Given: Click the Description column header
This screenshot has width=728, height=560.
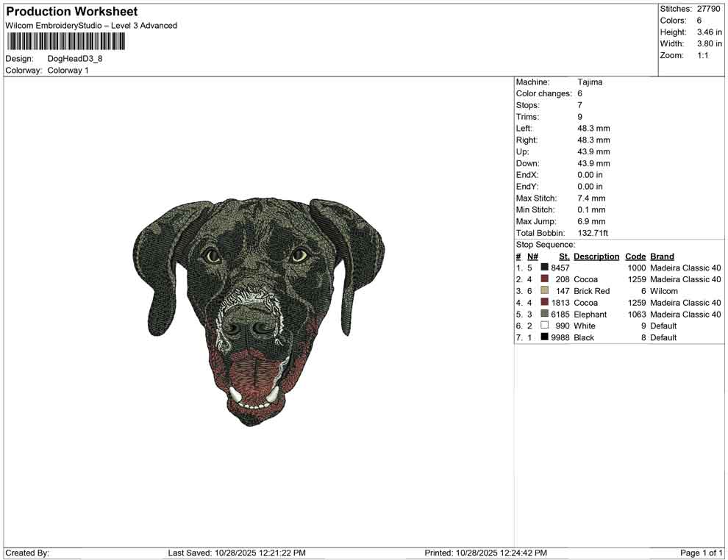Looking at the screenshot, I should (x=596, y=256).
